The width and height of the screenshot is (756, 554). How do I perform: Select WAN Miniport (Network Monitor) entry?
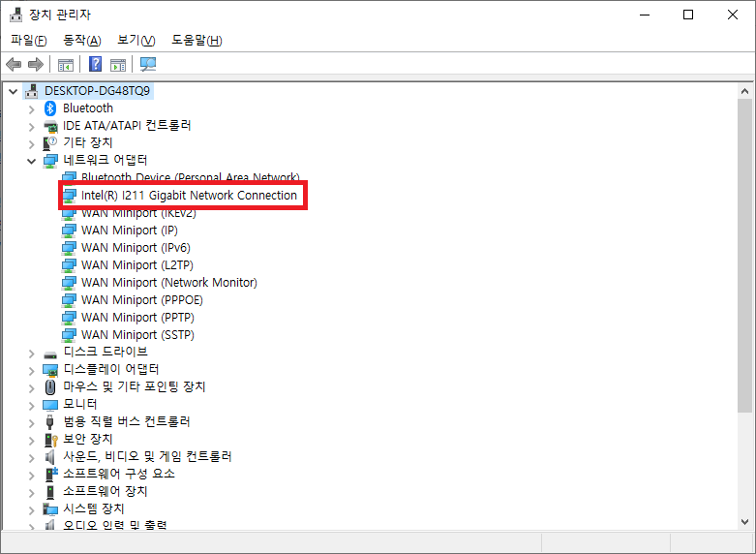point(168,282)
